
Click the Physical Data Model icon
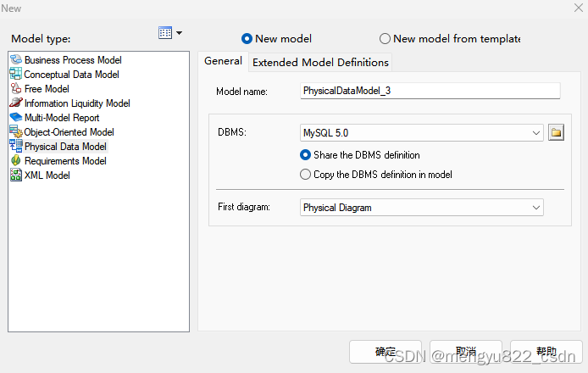coord(16,146)
